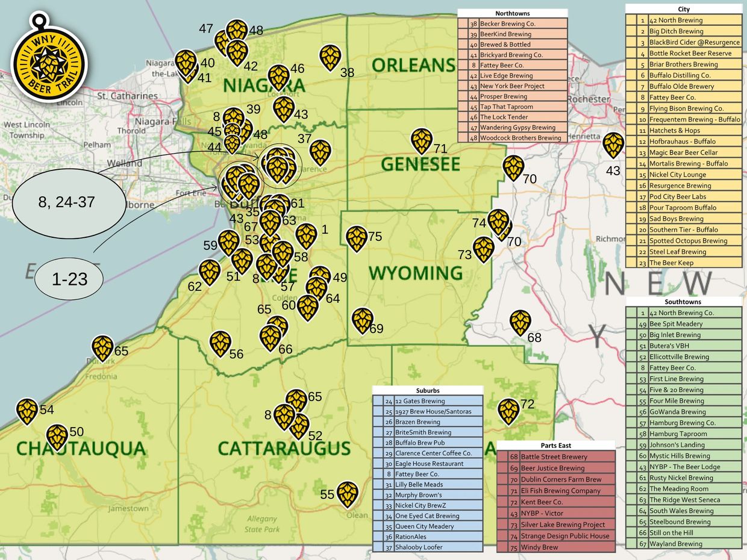Open the hop pin labeled 62

[x=210, y=272]
